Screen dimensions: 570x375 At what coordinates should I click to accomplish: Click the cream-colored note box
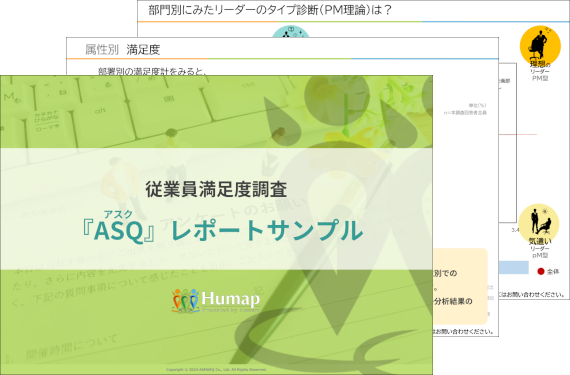point(460,286)
